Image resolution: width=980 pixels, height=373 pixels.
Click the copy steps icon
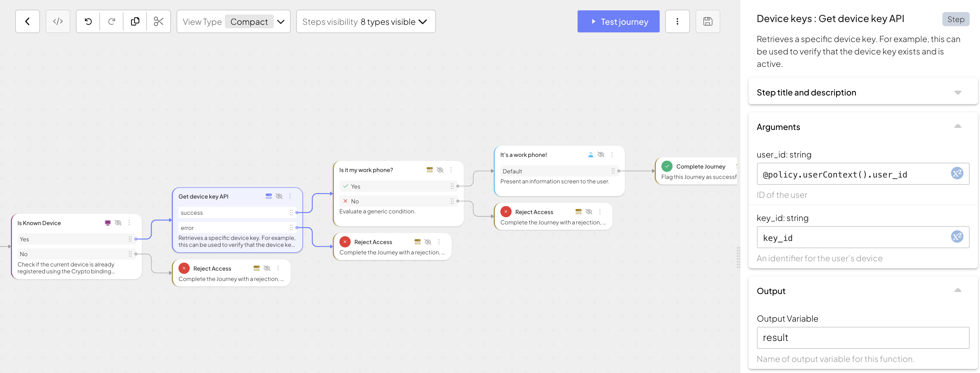tap(135, 22)
